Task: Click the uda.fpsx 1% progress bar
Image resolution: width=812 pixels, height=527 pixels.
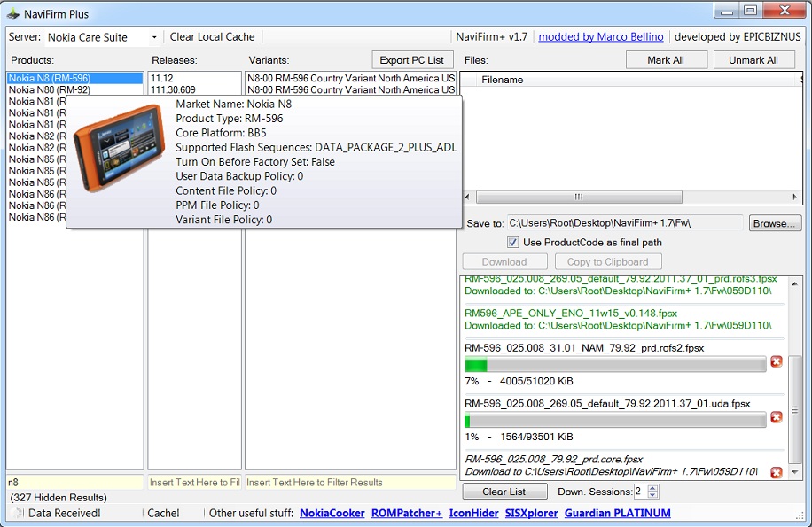Action: click(615, 420)
